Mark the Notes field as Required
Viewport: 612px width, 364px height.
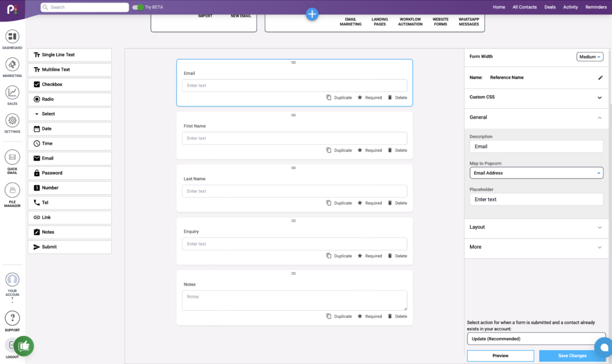(x=369, y=316)
